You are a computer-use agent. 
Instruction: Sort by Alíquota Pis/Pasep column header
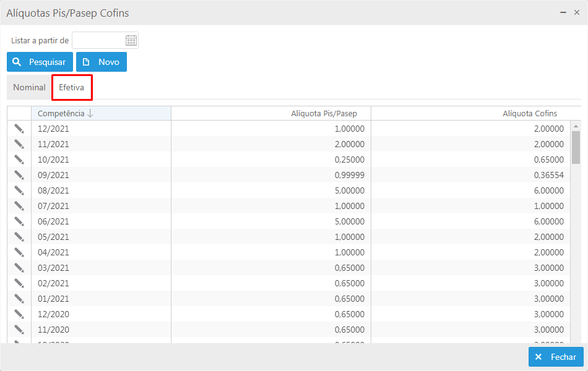pos(271,114)
